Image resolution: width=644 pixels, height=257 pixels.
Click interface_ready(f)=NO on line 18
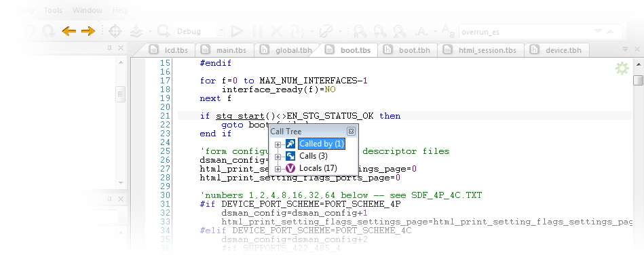click(x=278, y=90)
